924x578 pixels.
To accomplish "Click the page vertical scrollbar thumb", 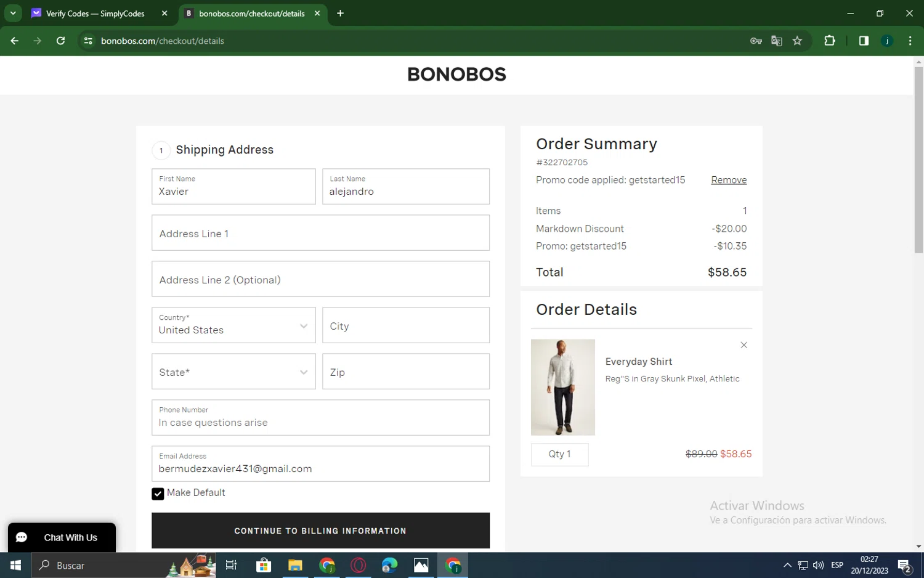I will [918, 160].
